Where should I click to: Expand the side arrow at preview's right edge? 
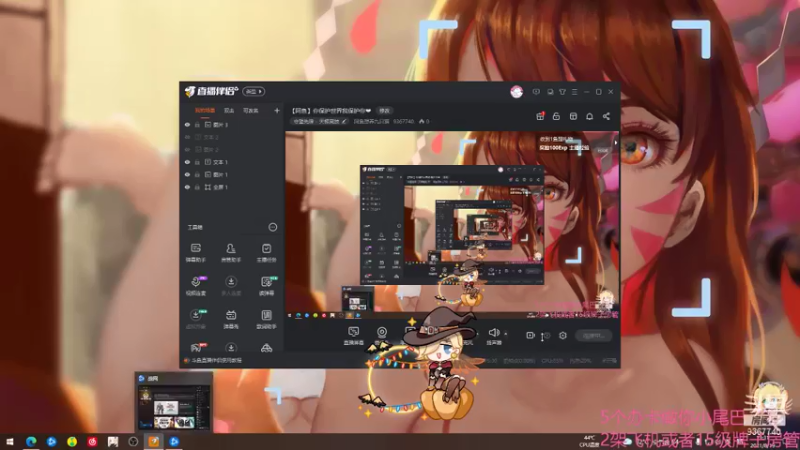[616, 143]
